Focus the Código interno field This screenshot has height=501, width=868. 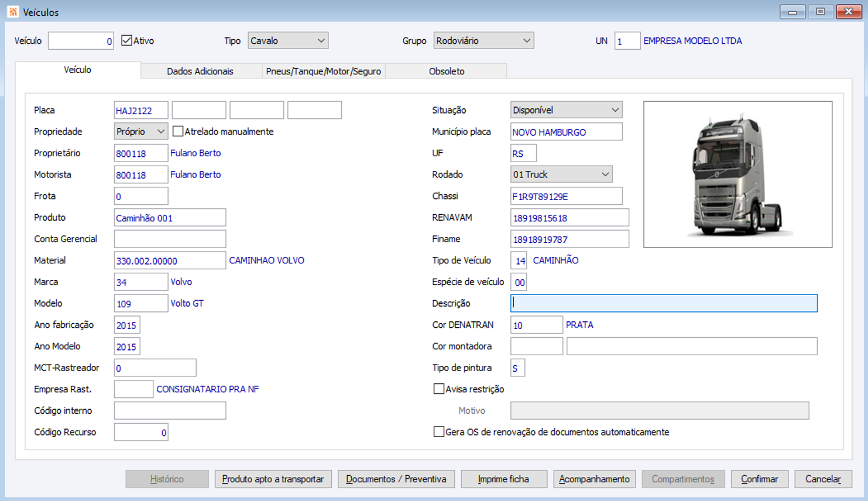(170, 411)
